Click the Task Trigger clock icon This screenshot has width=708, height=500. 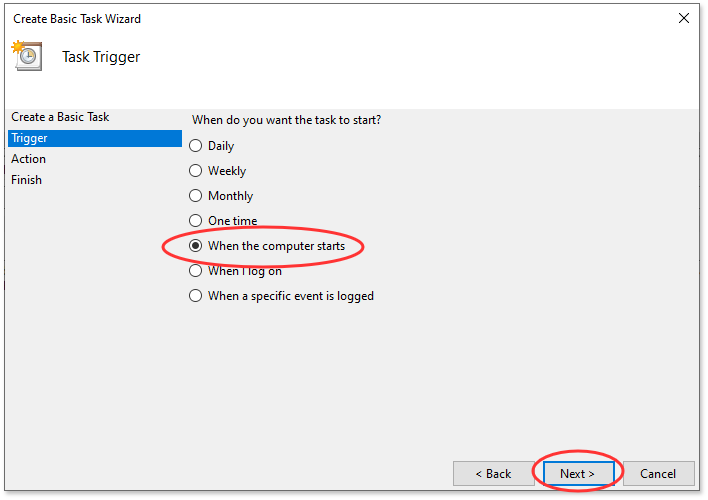pyautogui.click(x=26, y=57)
